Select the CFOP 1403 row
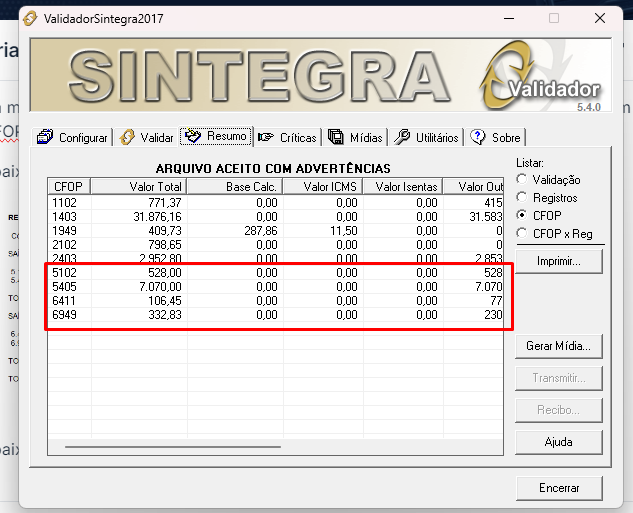The width and height of the screenshot is (633, 513). pyautogui.click(x=275, y=217)
